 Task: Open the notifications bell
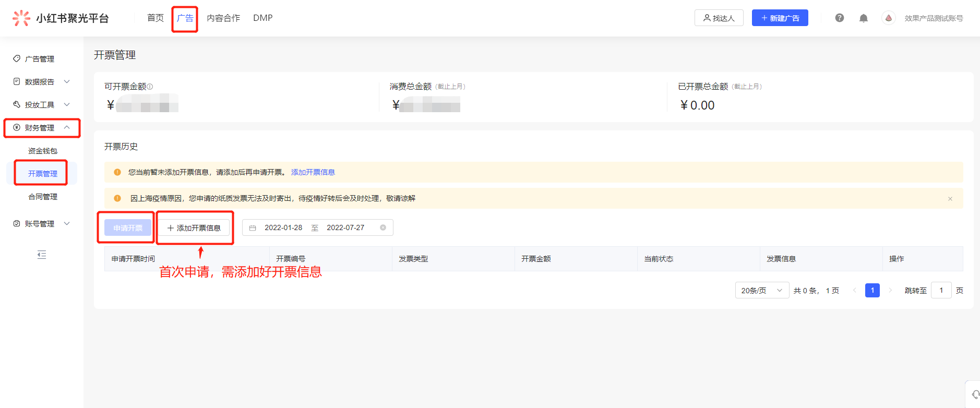point(864,18)
